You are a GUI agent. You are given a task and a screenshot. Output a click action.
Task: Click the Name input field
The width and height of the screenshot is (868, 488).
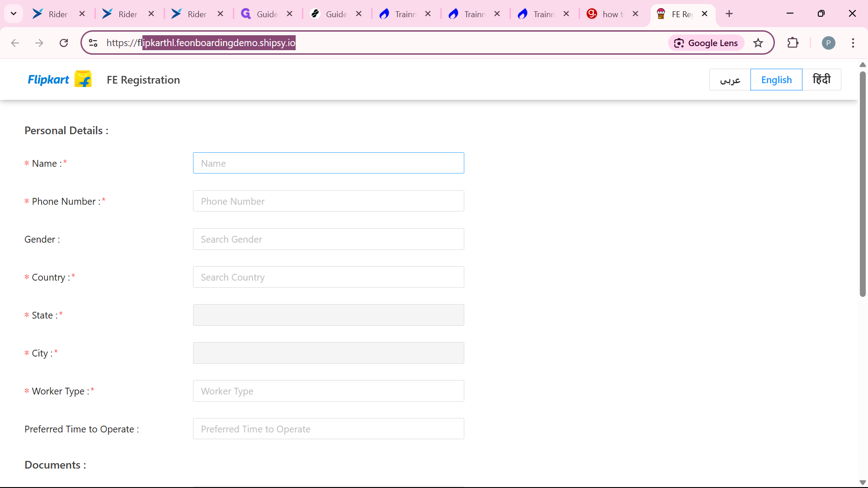[x=328, y=163]
